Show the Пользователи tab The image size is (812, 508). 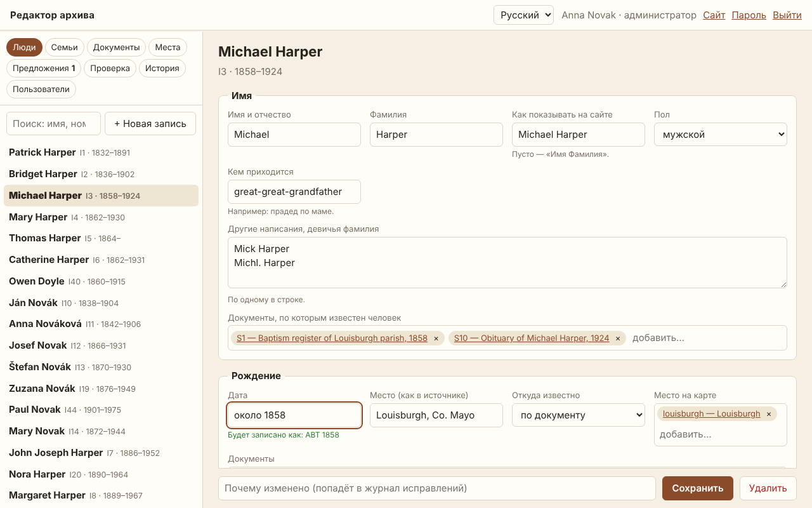tap(41, 90)
